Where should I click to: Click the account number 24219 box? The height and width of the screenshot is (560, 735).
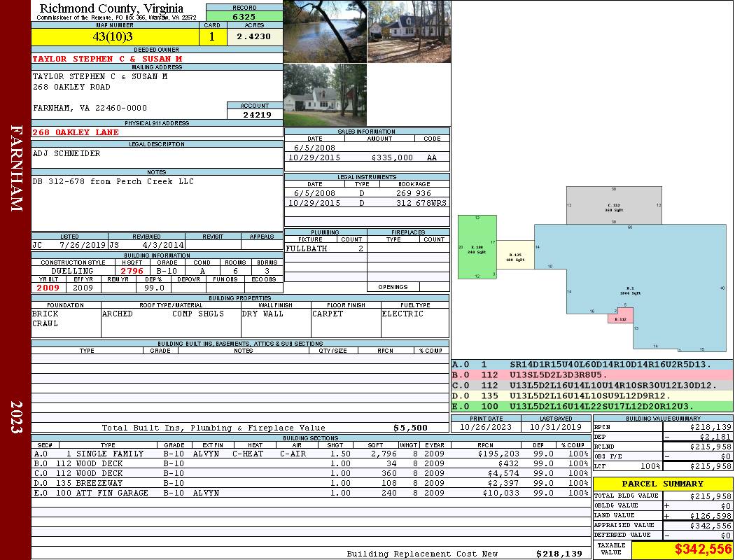[255, 114]
